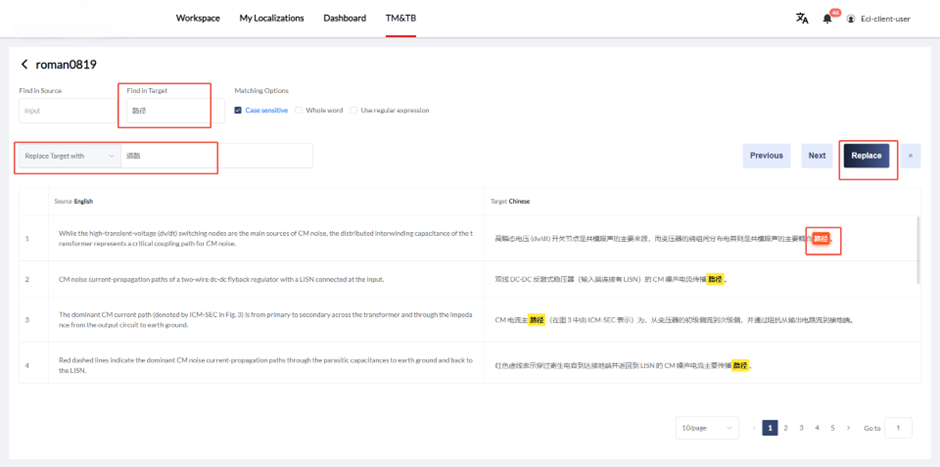Open the Workspace tab

[x=198, y=18]
